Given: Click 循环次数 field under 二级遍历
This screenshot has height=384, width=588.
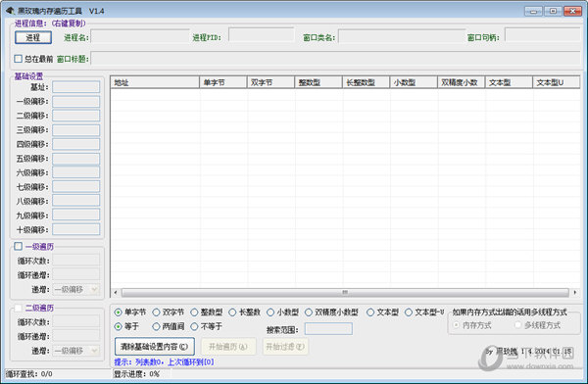Looking at the screenshot, I should tap(76, 321).
